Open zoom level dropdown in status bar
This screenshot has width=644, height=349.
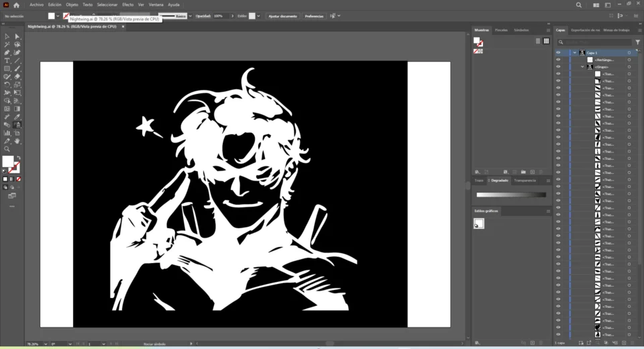tap(45, 344)
